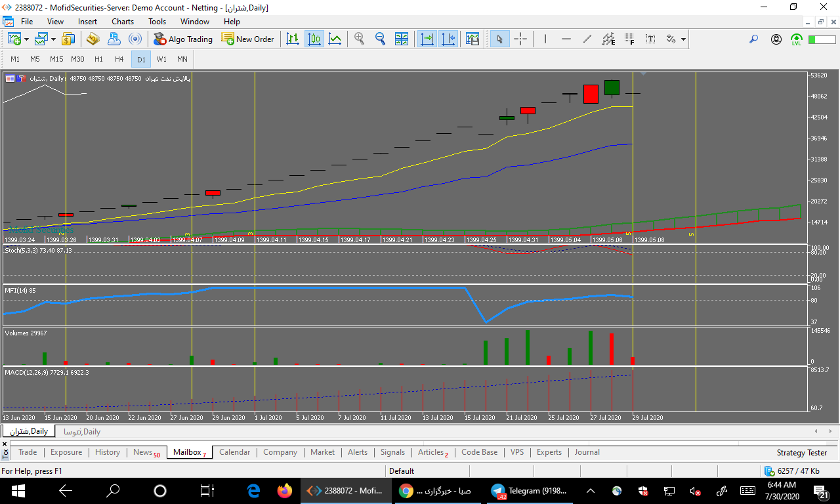Toggle chart auto scroll
Viewport: 840px width, 504px height.
[427, 39]
